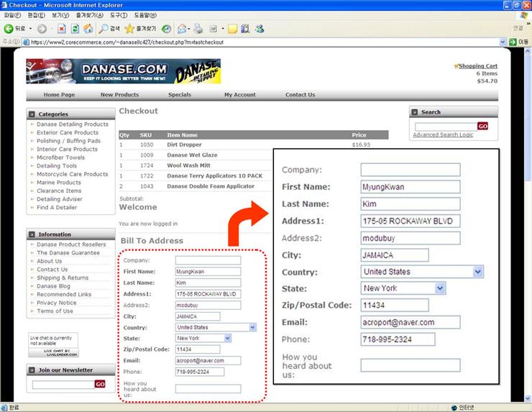Open Microfiber Towels category
This screenshot has height=412, width=532.
(x=60, y=157)
